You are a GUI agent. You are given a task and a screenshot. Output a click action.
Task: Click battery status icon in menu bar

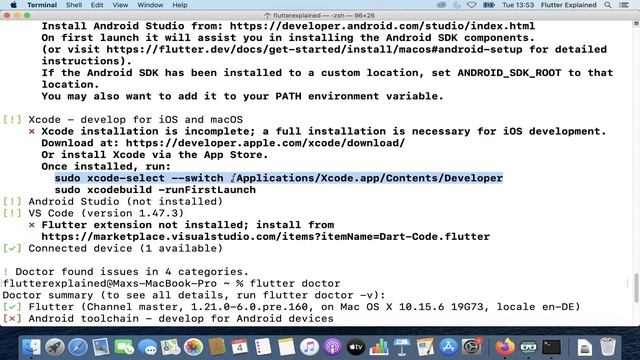(489, 5)
